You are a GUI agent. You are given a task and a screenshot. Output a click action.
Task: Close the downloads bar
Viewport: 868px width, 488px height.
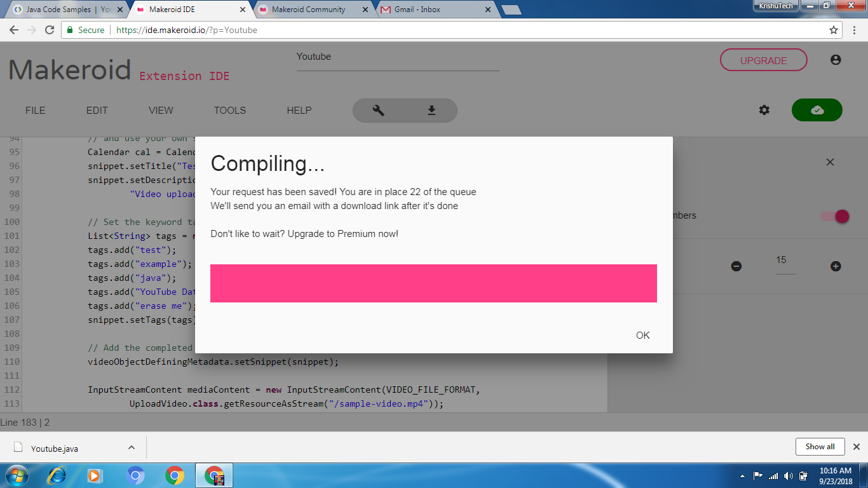(x=857, y=447)
